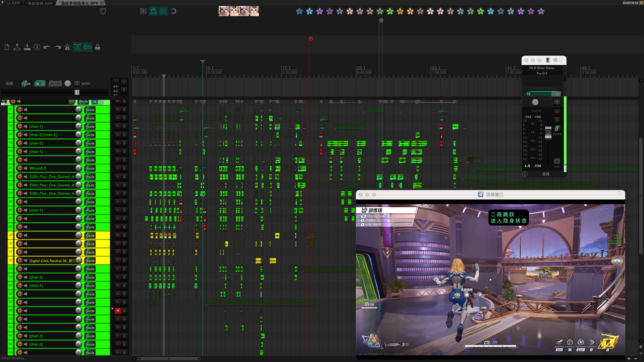Toggle the metronome icon
Viewport: 644px width, 362px height.
click(67, 47)
